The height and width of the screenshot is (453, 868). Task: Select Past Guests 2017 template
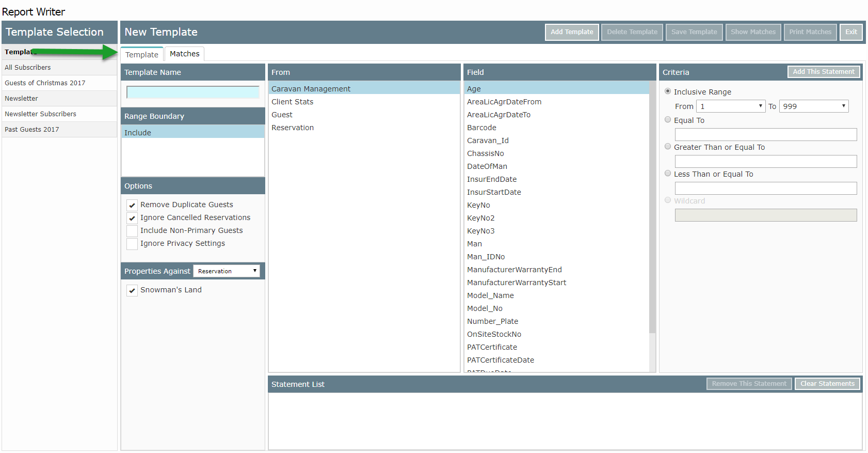click(x=59, y=130)
